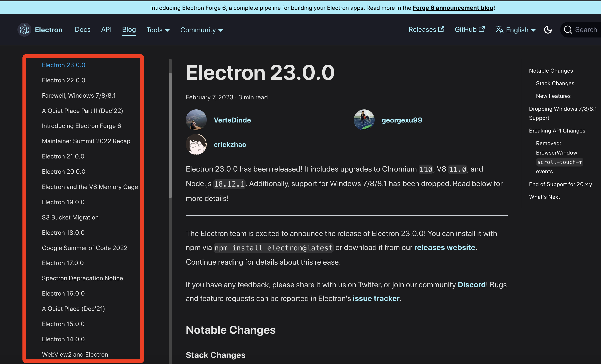This screenshot has width=601, height=364.
Task: Open Electron 21.0.0 post in sidebar
Action: (63, 156)
